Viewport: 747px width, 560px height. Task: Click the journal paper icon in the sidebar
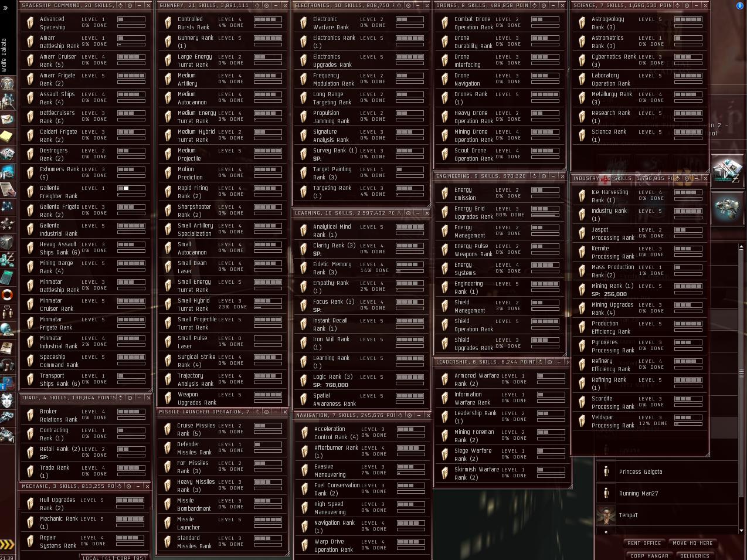pos(7,189)
